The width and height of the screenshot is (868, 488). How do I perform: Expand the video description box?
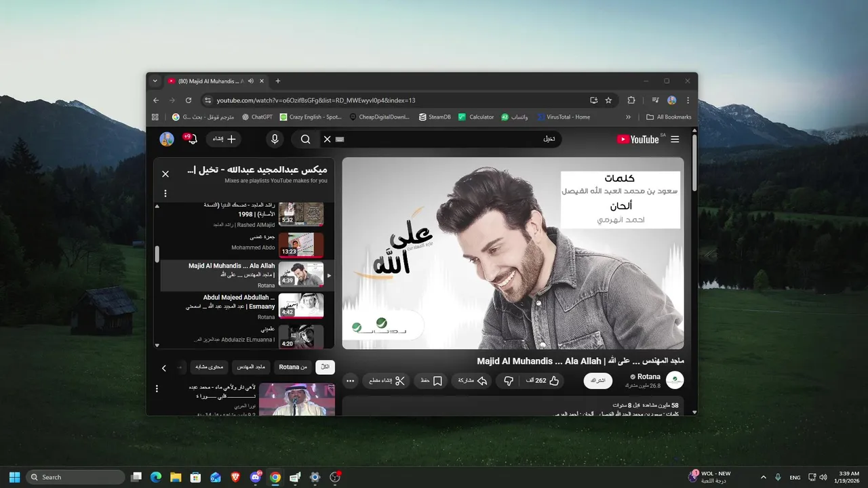tap(513, 406)
